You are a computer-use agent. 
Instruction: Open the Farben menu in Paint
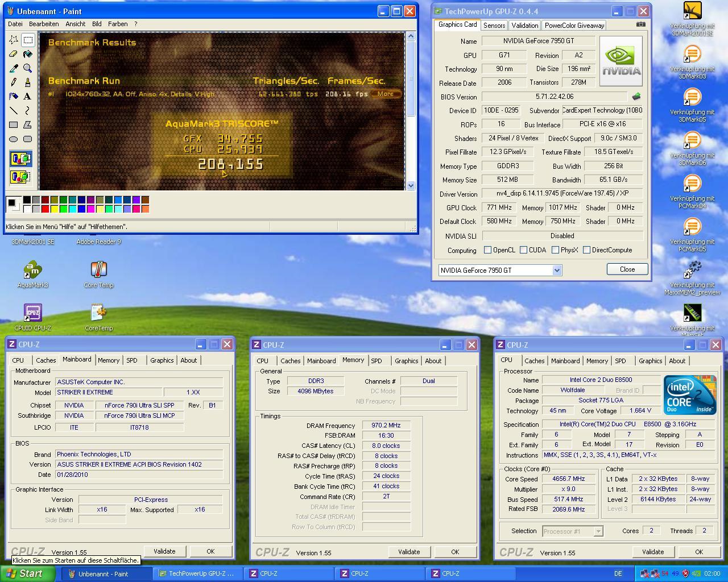(118, 24)
